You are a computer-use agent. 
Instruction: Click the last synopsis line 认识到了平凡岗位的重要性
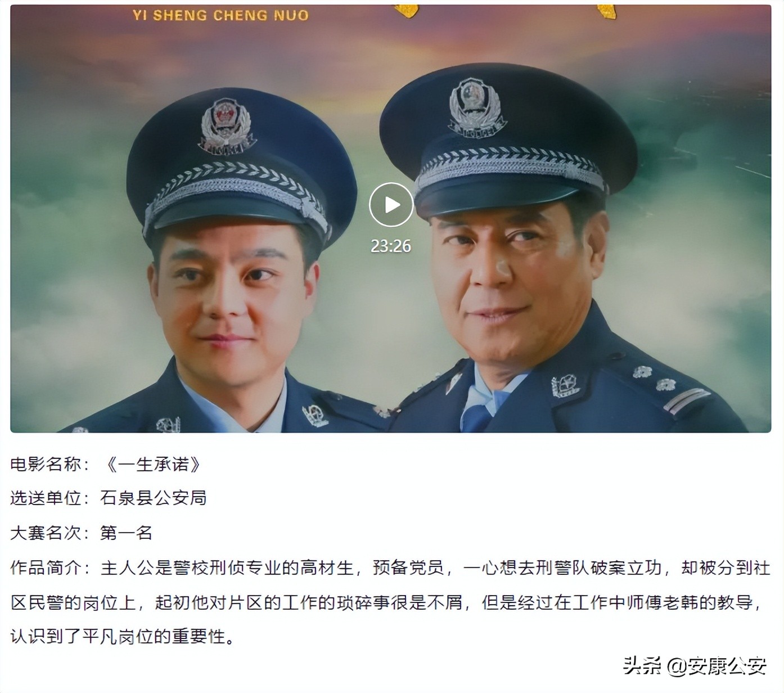[x=122, y=637]
